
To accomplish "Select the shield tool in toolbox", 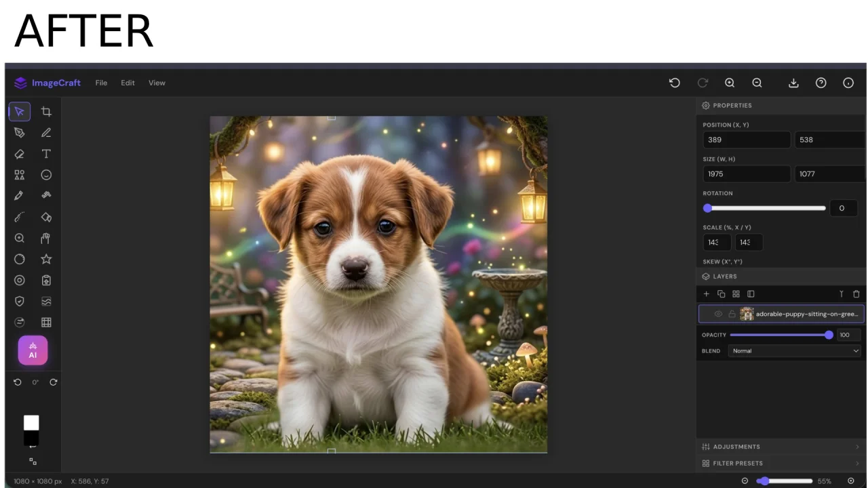I will (19, 301).
